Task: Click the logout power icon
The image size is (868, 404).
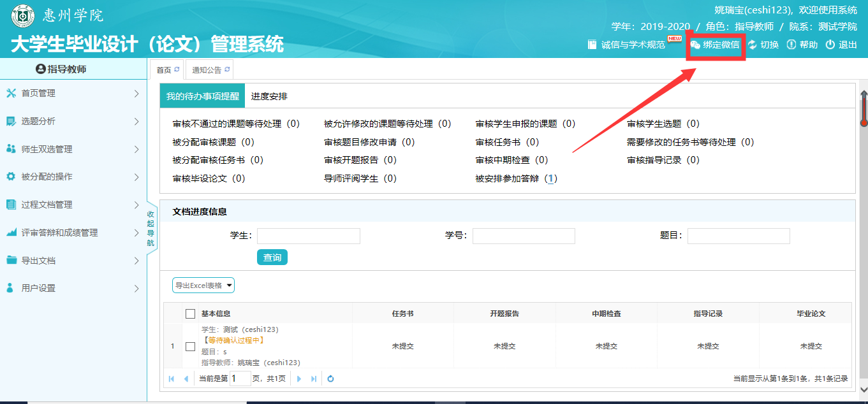Action: coord(830,45)
